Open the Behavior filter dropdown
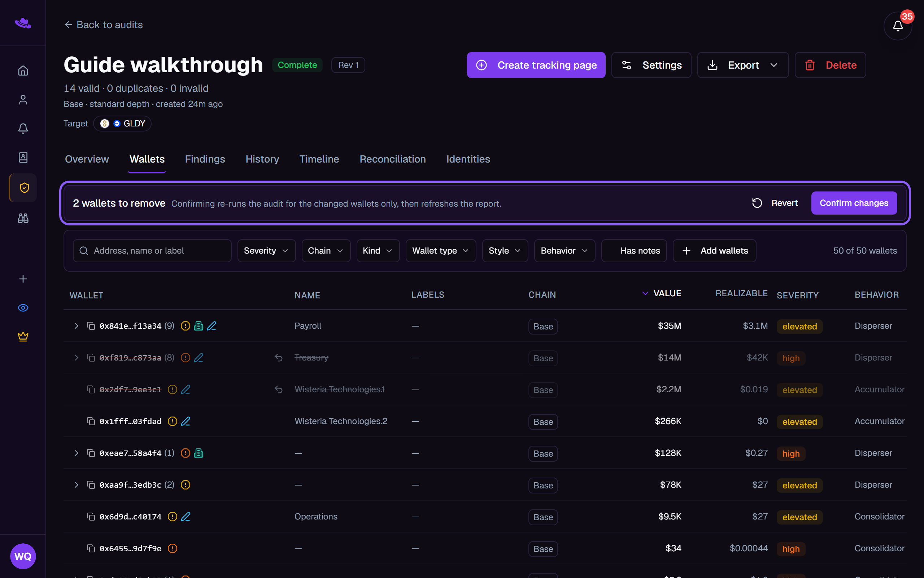This screenshot has width=924, height=578. click(565, 251)
